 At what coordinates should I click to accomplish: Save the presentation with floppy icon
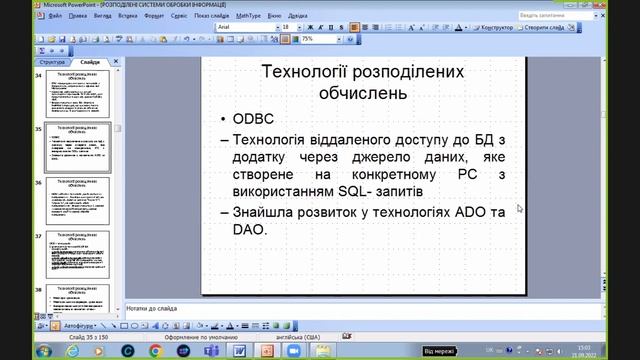pos(62,39)
